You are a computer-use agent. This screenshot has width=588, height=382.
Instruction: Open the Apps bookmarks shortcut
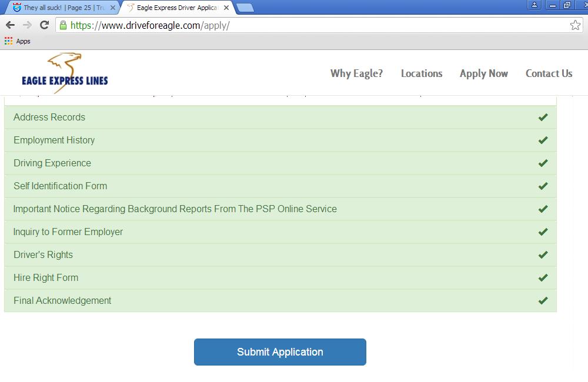point(18,41)
